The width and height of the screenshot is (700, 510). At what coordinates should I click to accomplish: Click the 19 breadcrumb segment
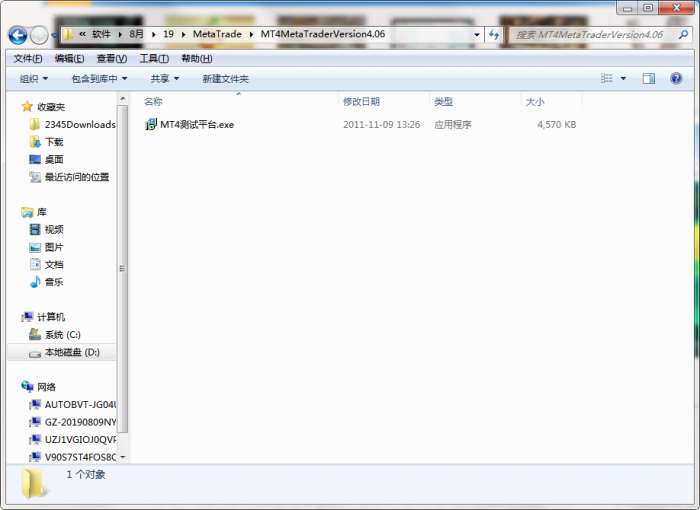point(168,34)
